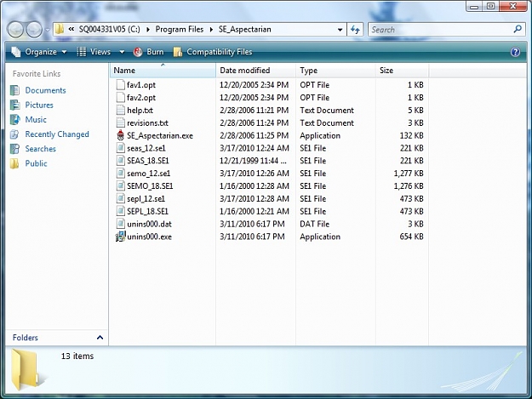This screenshot has height=399, width=532.
Task: Click the Back navigation arrow button
Action: (x=15, y=30)
